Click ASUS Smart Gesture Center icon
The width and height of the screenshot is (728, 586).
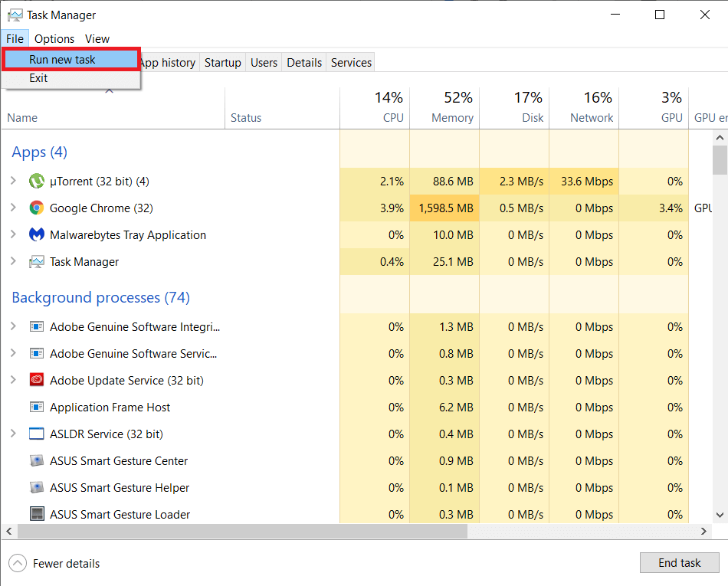coord(37,460)
